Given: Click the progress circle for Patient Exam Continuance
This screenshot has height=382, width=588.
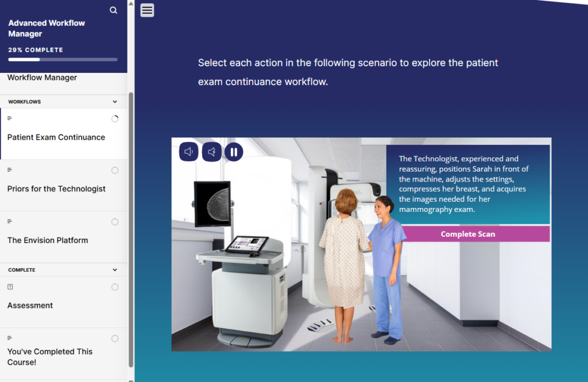Looking at the screenshot, I should pyautogui.click(x=115, y=119).
